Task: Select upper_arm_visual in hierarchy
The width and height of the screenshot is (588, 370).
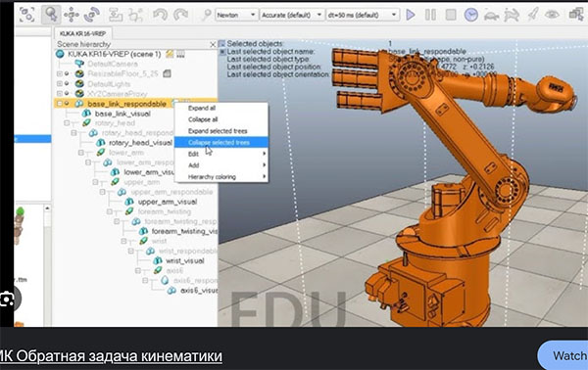Action: point(168,202)
